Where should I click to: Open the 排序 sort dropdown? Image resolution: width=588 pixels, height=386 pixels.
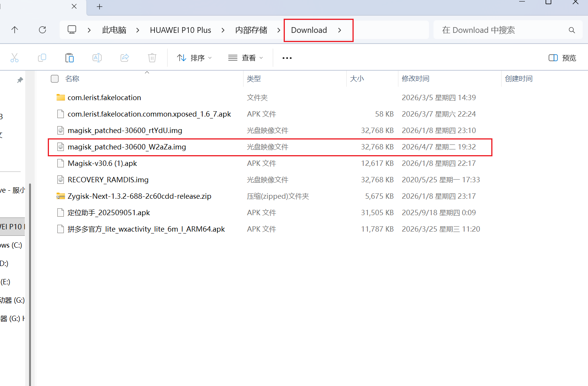click(x=194, y=58)
